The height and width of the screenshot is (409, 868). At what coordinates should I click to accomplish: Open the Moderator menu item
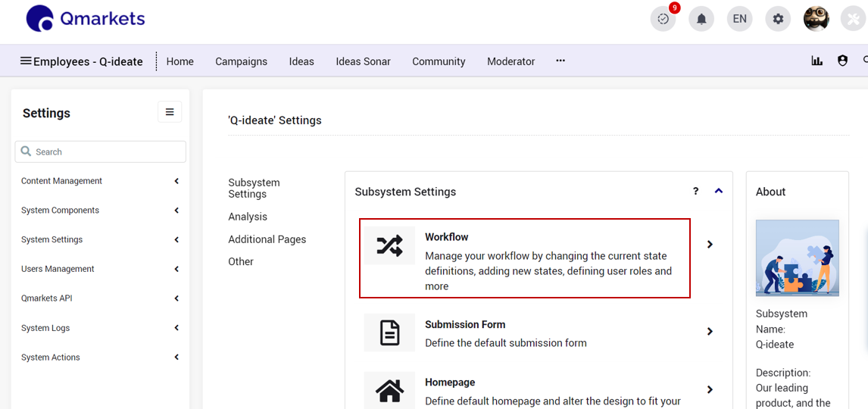(511, 61)
